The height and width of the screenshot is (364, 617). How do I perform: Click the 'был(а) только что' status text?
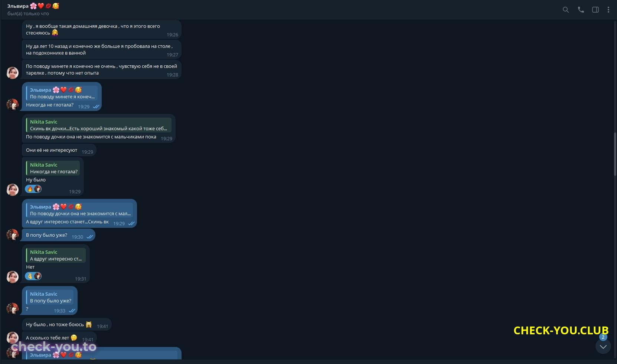point(28,14)
